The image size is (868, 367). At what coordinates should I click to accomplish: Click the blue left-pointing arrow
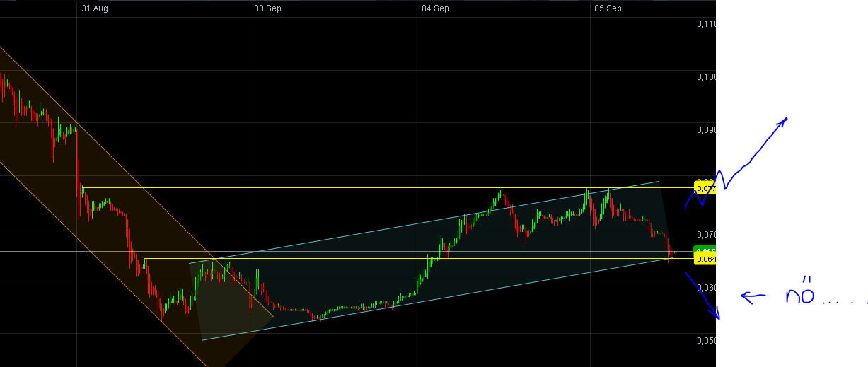(753, 298)
